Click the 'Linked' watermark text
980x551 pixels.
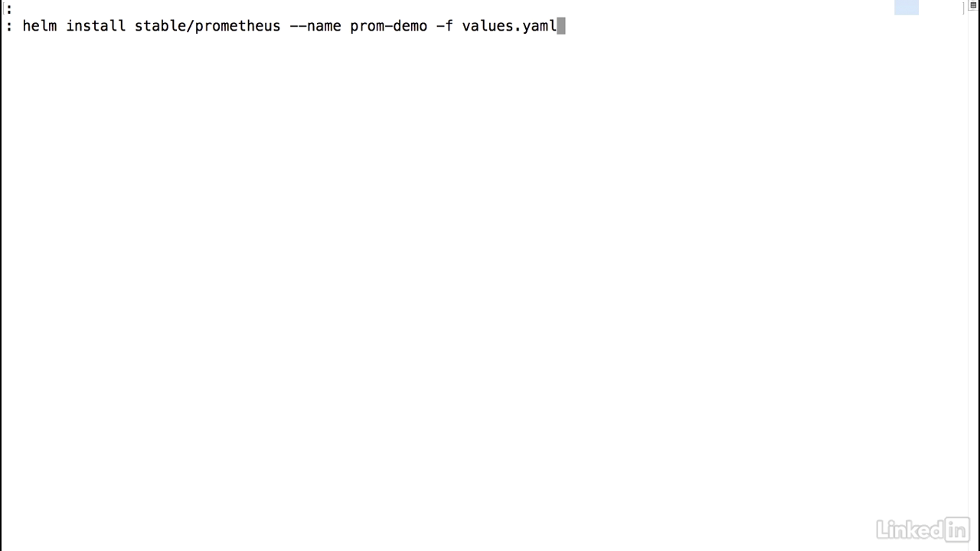point(910,529)
